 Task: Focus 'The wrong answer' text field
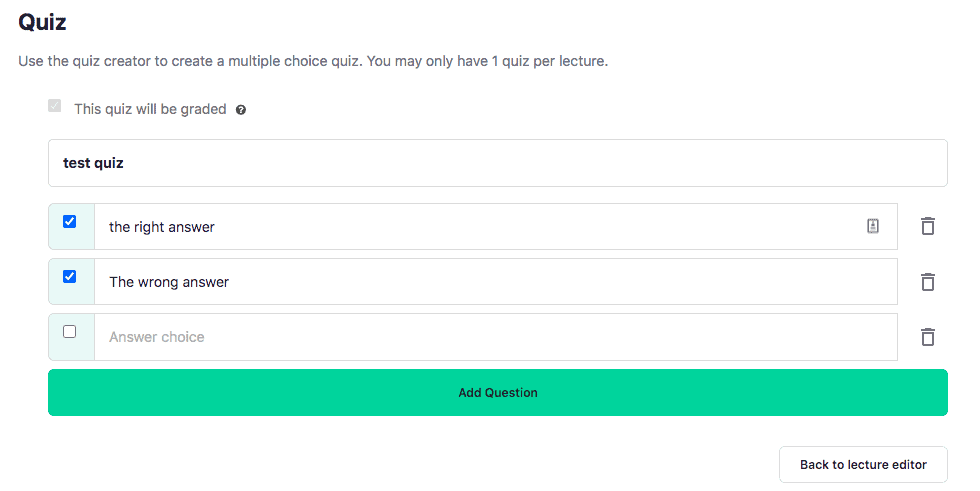[495, 282]
